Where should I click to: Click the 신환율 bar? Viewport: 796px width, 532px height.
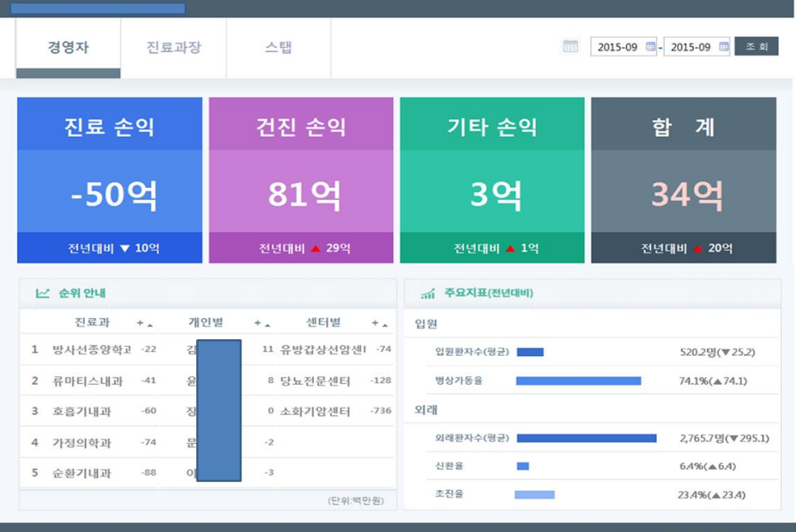(x=523, y=466)
